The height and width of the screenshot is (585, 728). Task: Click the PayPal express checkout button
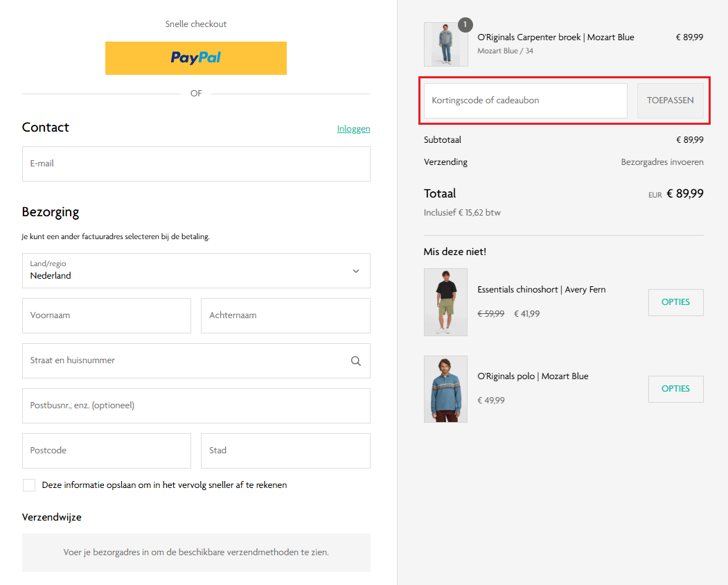[x=196, y=58]
